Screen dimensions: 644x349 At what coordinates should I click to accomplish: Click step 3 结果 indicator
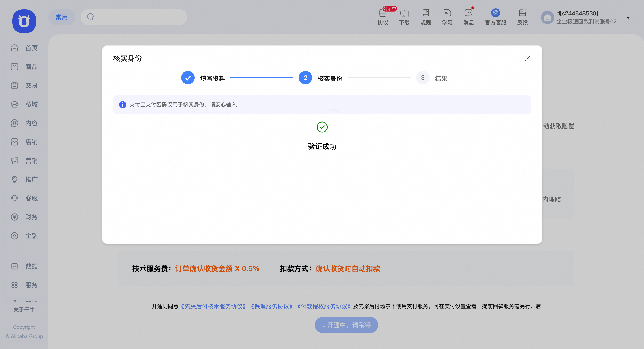423,78
